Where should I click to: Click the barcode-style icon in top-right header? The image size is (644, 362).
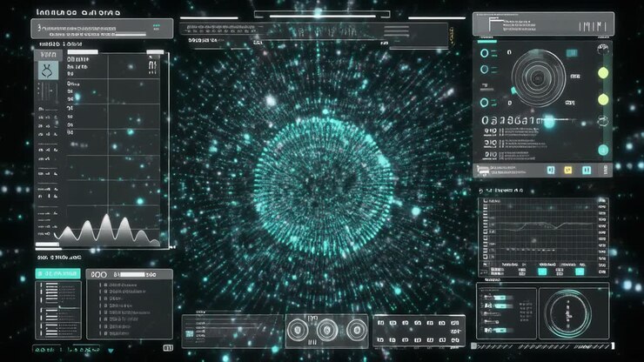pyautogui.click(x=593, y=27)
